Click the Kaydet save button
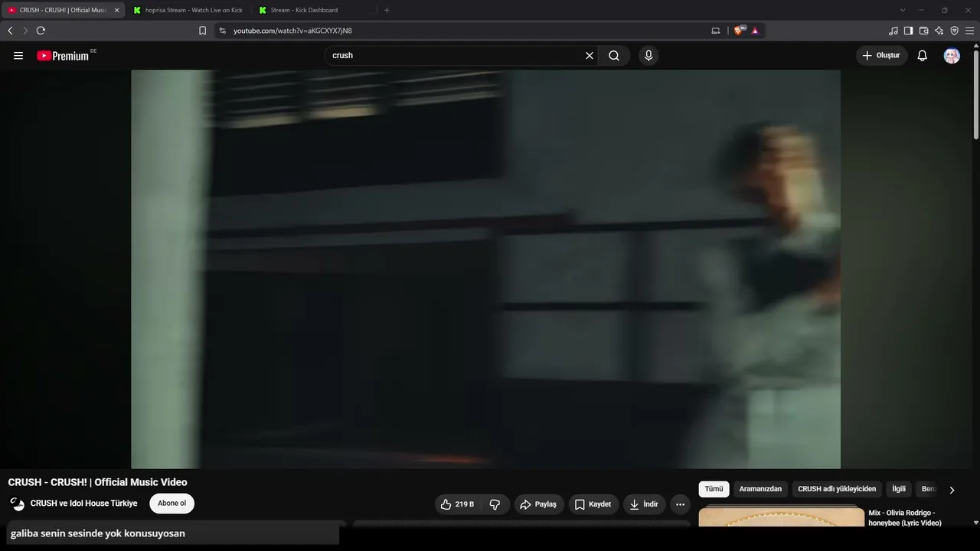The height and width of the screenshot is (551, 980). pos(593,504)
